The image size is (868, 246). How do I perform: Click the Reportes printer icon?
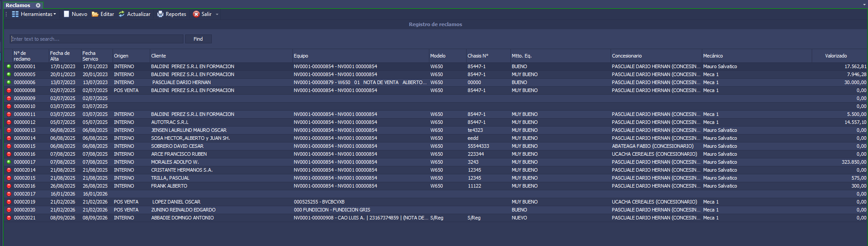point(160,14)
